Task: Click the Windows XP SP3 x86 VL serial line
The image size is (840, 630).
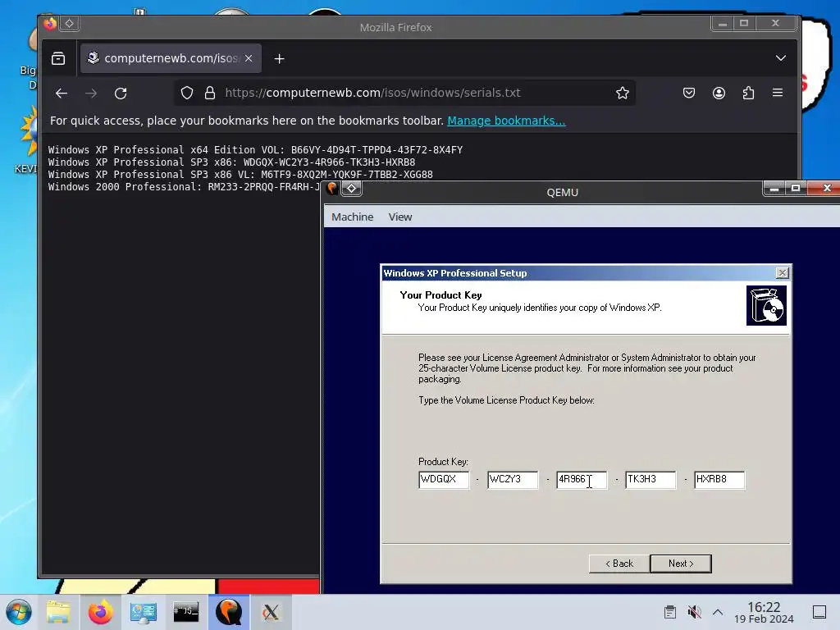Action: 240,175
